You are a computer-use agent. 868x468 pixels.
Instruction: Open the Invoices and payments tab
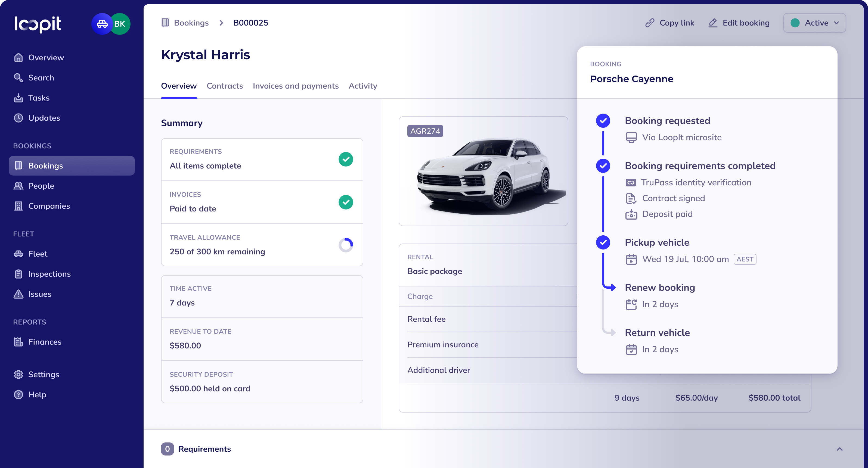coord(296,86)
